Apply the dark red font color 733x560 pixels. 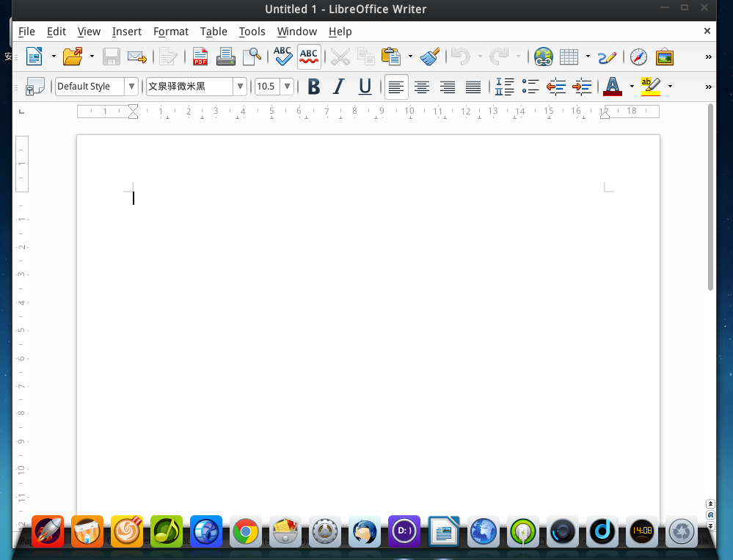(612, 87)
